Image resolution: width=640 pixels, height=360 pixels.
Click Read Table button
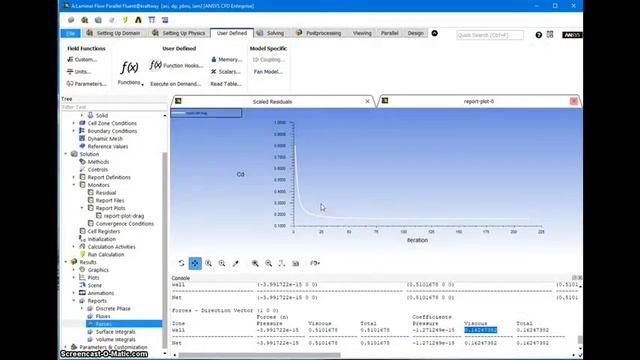click(x=226, y=84)
